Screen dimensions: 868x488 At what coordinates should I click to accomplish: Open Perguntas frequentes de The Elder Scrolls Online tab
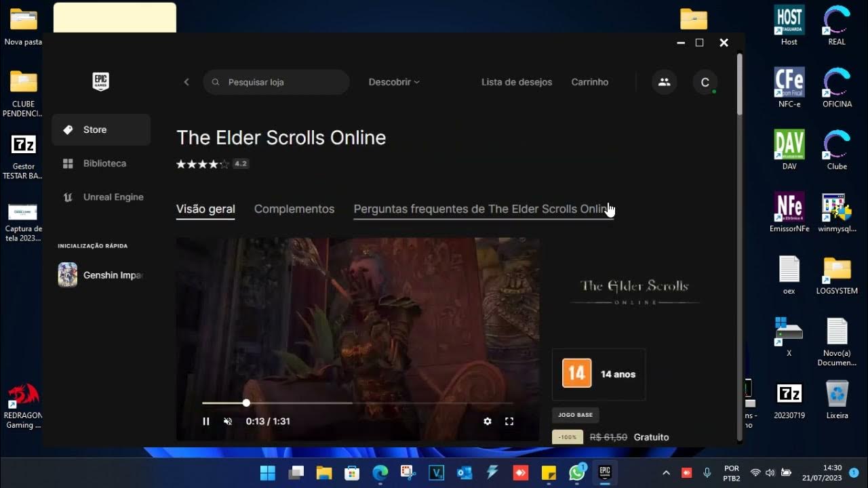[484, 209]
